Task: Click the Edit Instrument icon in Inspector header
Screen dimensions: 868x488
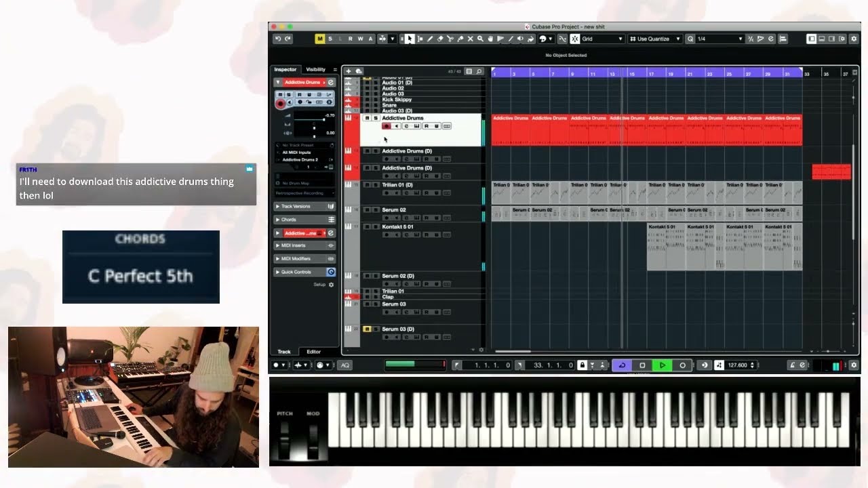Action: [331, 82]
